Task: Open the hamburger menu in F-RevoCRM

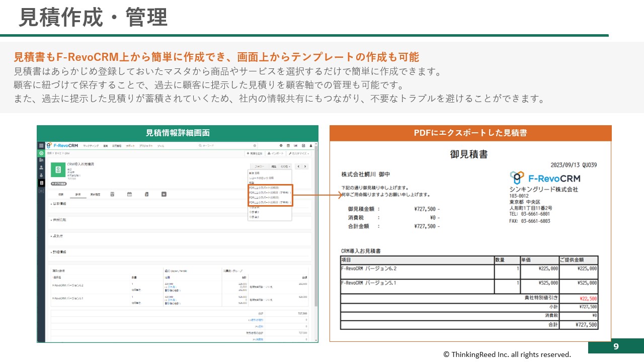Action: (41, 146)
